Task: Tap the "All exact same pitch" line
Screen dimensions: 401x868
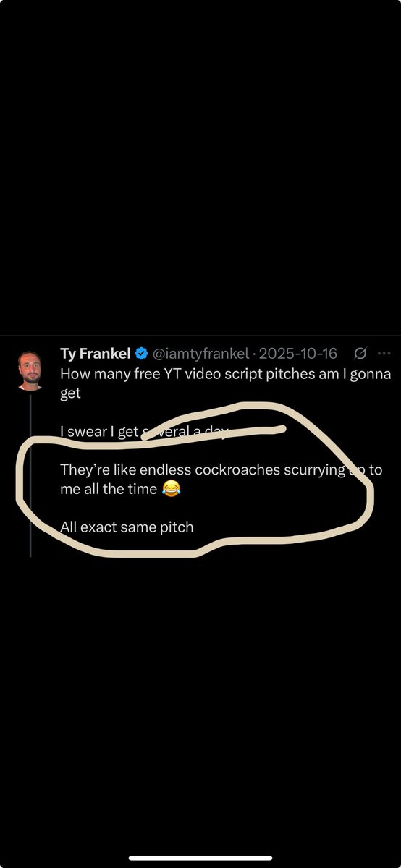Action: click(127, 527)
